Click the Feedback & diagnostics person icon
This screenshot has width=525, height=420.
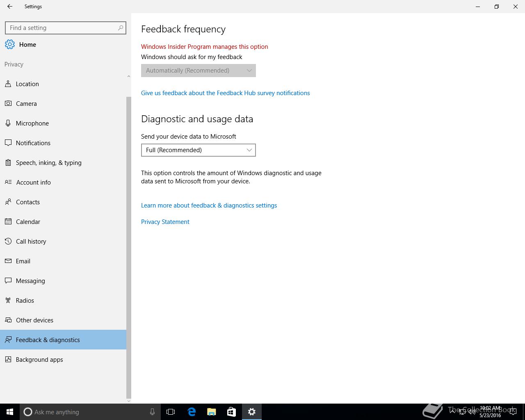tap(8, 340)
